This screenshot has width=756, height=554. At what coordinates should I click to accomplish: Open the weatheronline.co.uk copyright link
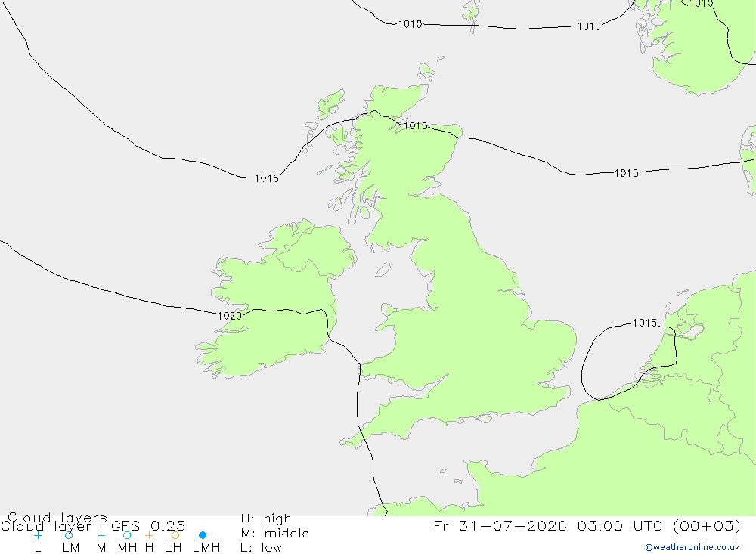pos(692,547)
